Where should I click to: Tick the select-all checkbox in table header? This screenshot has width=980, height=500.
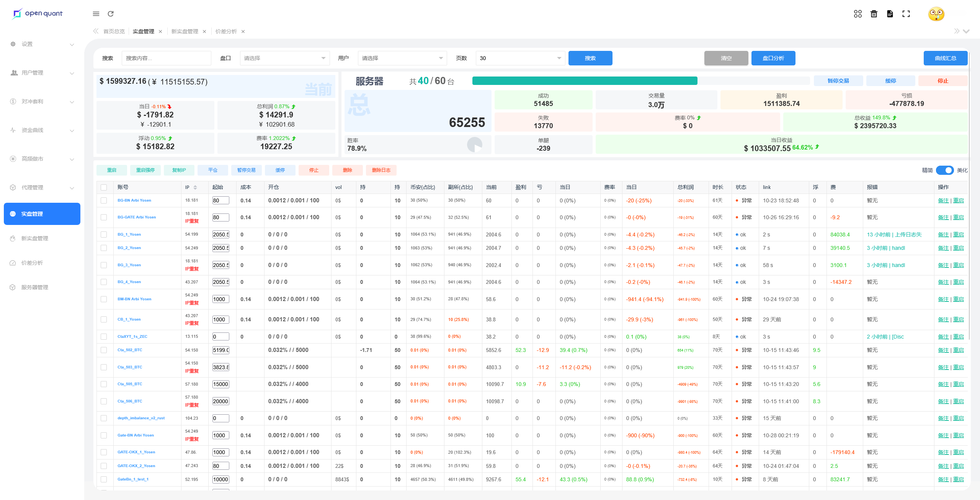click(x=104, y=187)
